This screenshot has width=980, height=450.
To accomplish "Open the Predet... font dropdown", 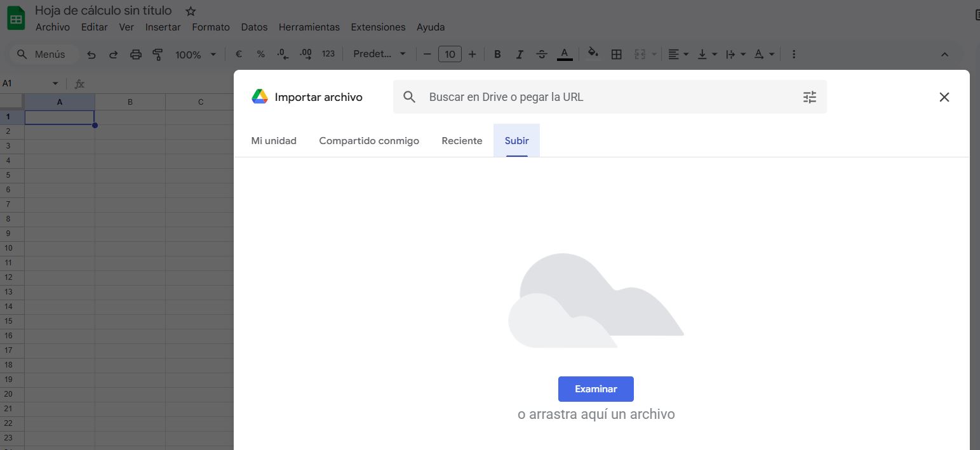I will coord(379,55).
